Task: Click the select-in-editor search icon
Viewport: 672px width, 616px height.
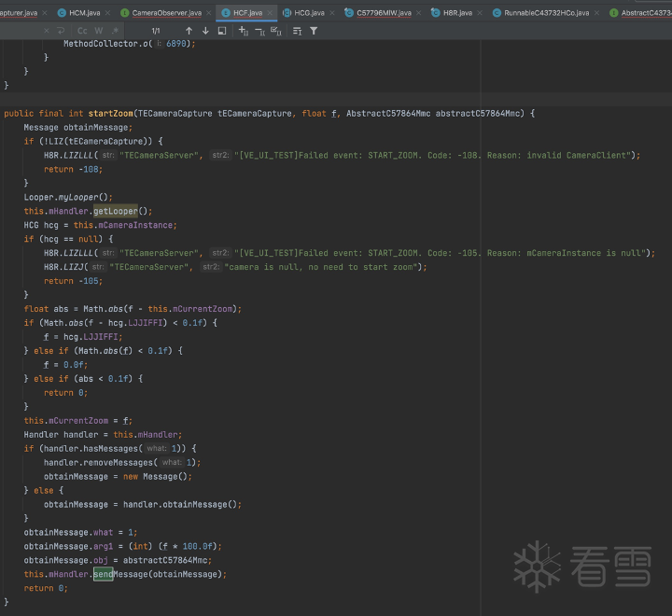Action: click(222, 31)
